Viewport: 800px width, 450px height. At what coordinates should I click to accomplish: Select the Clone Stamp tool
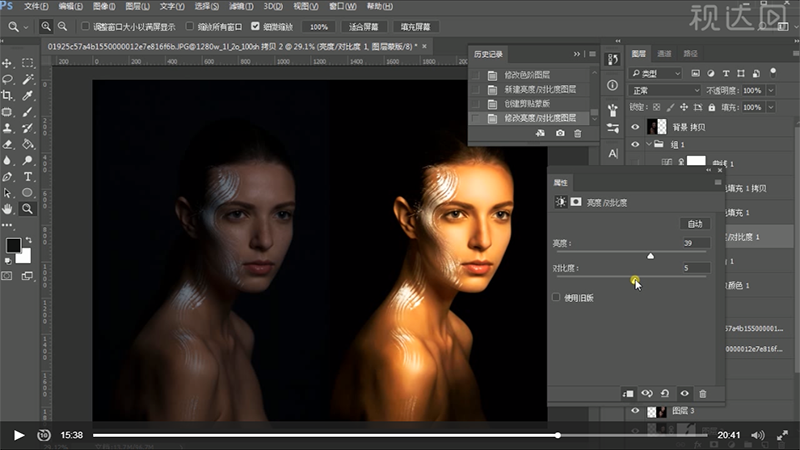(8, 128)
